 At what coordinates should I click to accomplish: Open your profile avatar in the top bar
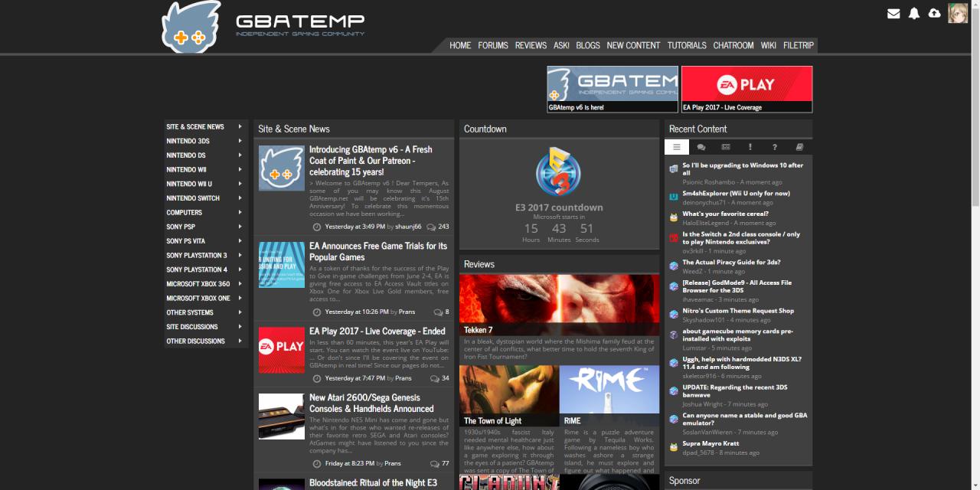pos(957,13)
